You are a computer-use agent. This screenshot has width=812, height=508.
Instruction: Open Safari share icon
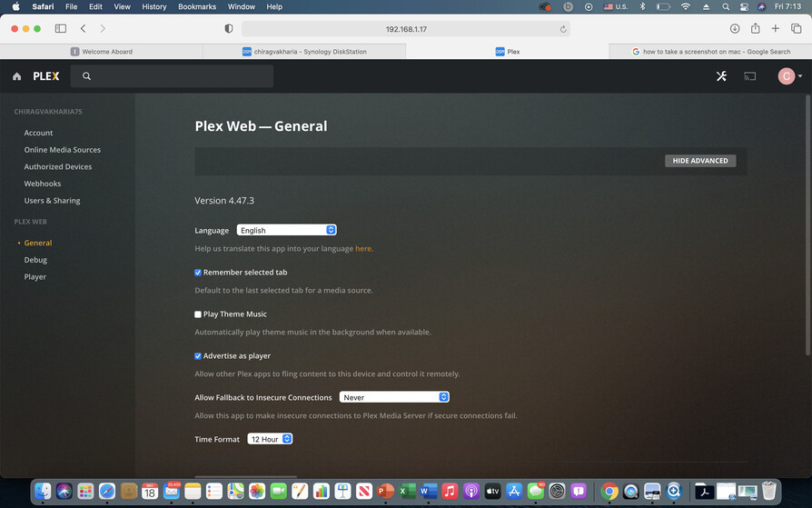tap(755, 28)
